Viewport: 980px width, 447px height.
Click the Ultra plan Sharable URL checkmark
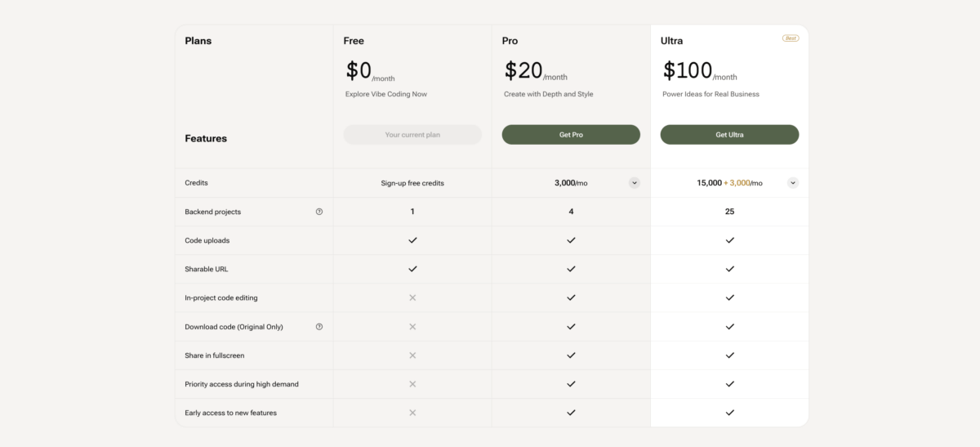click(729, 269)
